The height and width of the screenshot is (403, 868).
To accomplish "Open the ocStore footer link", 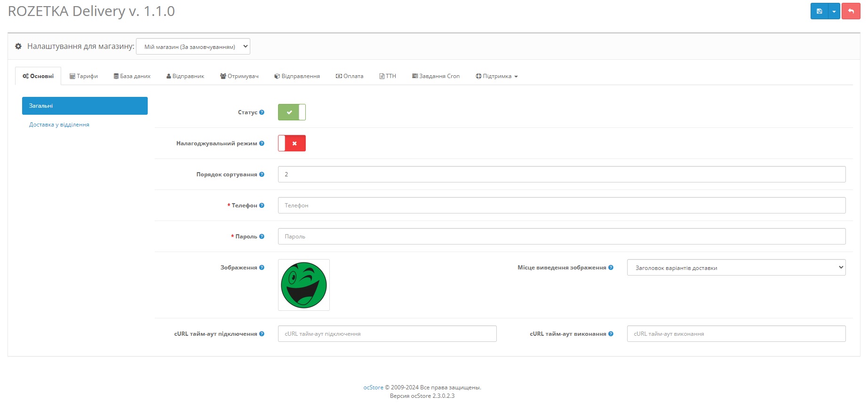I will (x=373, y=387).
